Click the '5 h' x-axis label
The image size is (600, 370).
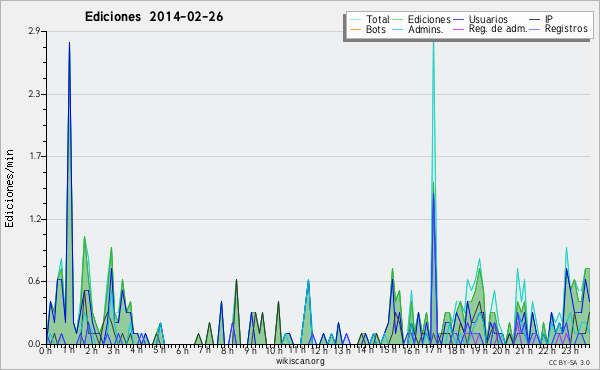click(159, 350)
